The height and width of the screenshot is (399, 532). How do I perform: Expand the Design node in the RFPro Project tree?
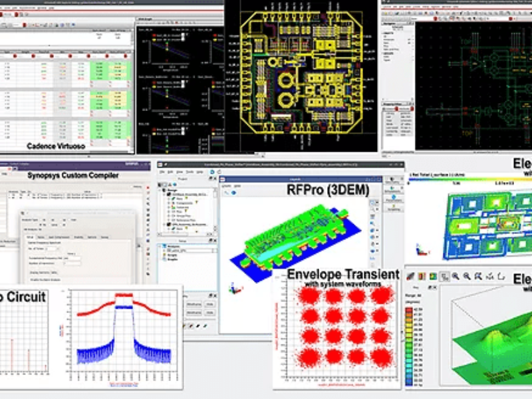pos(160,190)
